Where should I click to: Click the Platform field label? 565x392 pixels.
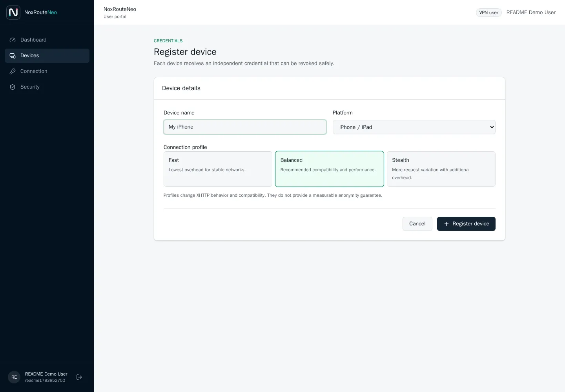coord(343,113)
